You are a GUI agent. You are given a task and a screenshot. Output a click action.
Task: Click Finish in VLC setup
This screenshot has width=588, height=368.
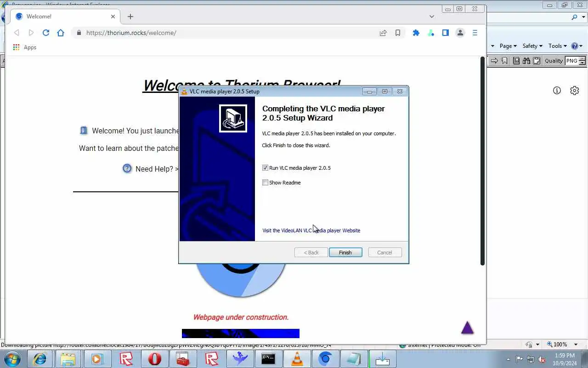345,253
